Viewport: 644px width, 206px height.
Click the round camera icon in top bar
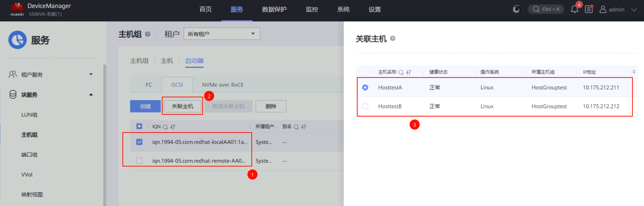(517, 9)
